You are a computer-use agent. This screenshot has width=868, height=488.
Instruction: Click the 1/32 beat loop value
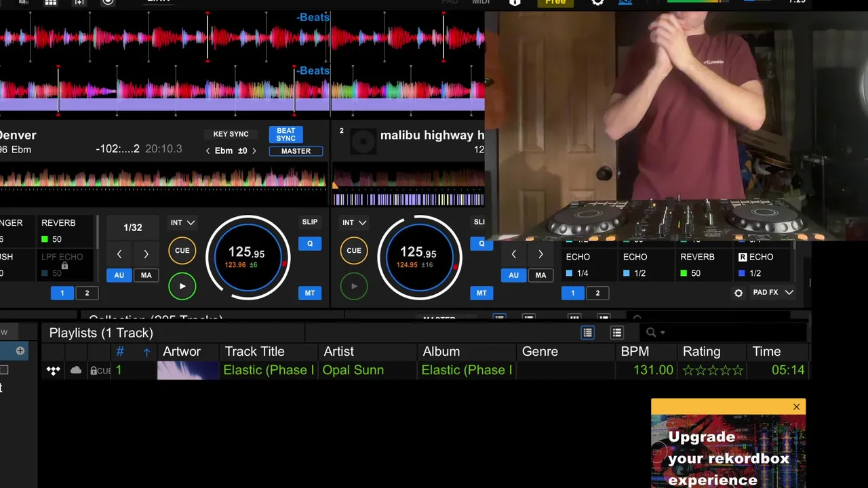133,228
